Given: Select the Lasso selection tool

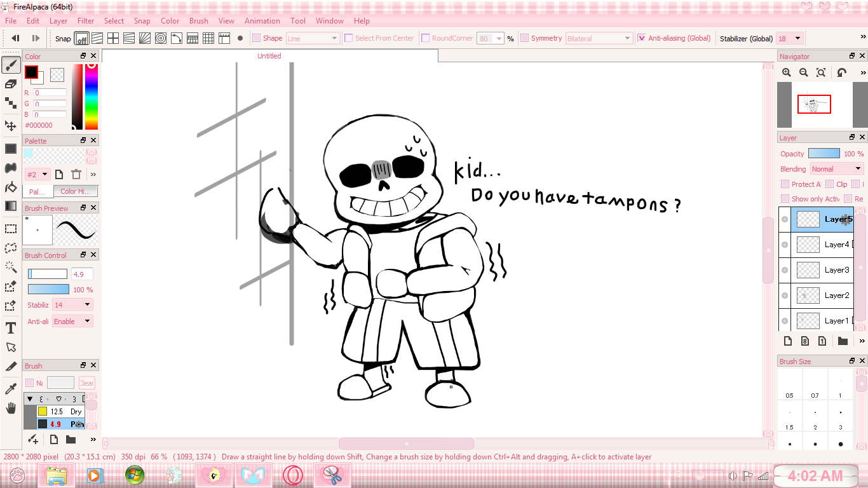Looking at the screenshot, I should tap(11, 248).
